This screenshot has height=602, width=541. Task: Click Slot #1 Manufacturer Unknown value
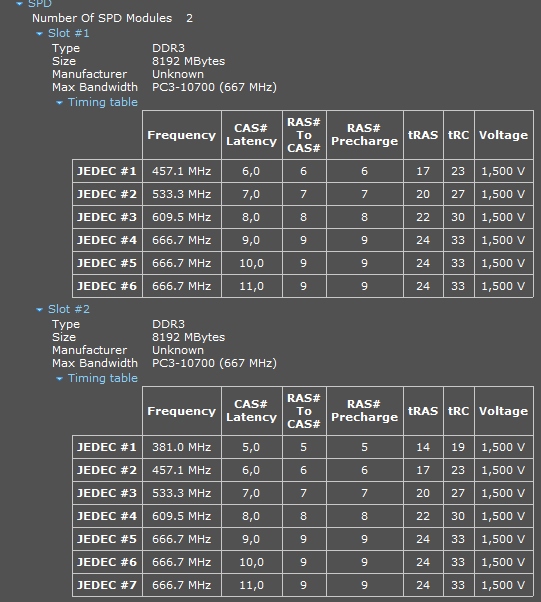click(x=178, y=74)
